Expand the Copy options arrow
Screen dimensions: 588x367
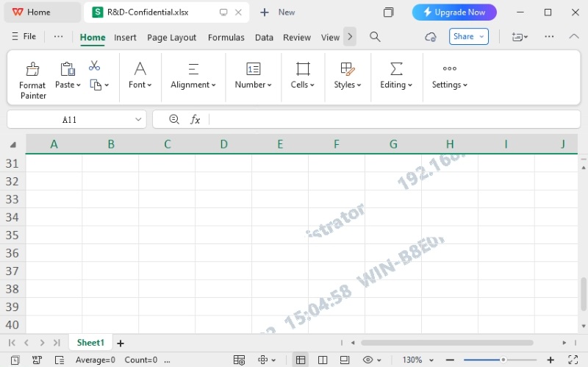(x=107, y=85)
